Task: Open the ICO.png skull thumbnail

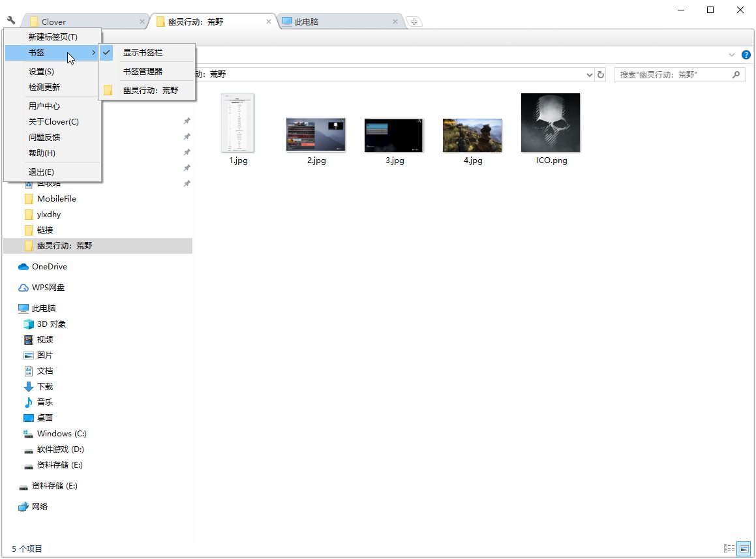Action: pos(551,123)
